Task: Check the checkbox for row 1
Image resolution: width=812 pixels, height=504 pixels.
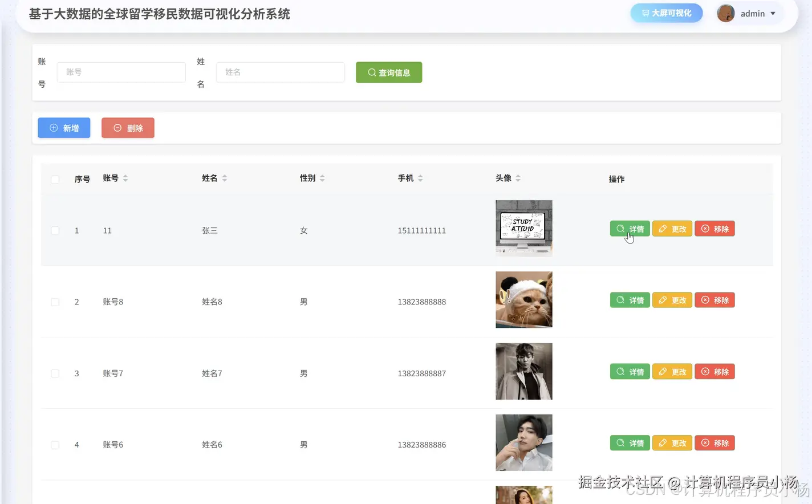Action: tap(55, 230)
